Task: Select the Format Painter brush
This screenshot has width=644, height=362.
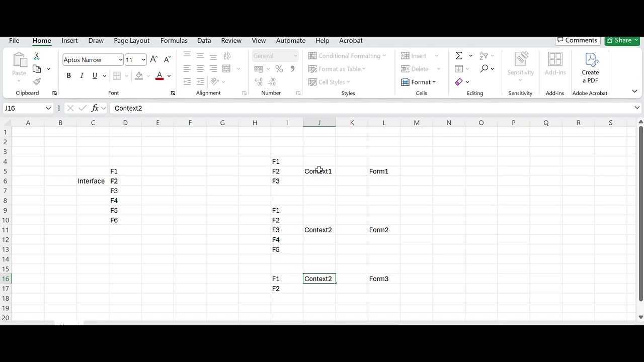Action: point(37,81)
